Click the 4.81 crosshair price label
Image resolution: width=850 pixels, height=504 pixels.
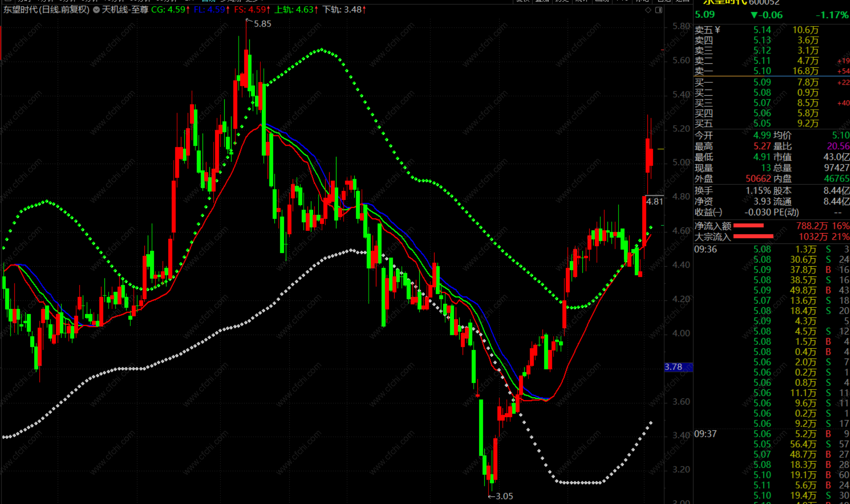(x=654, y=201)
